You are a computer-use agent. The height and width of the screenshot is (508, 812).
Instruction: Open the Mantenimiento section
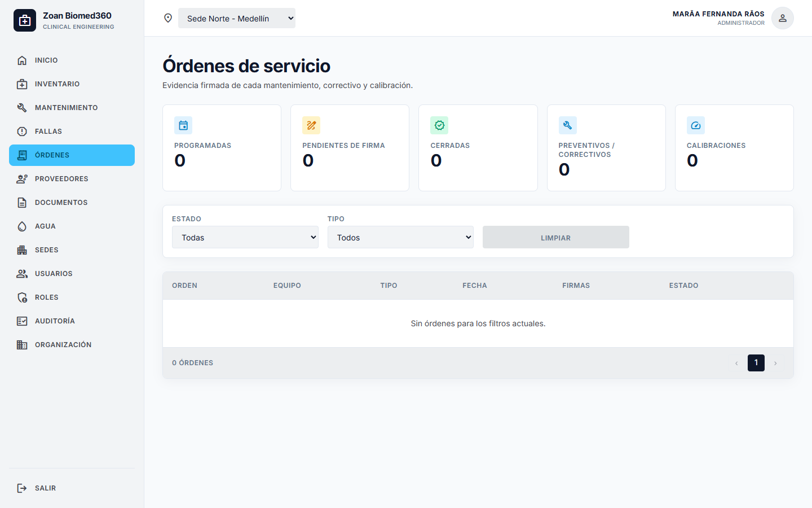pos(72,108)
